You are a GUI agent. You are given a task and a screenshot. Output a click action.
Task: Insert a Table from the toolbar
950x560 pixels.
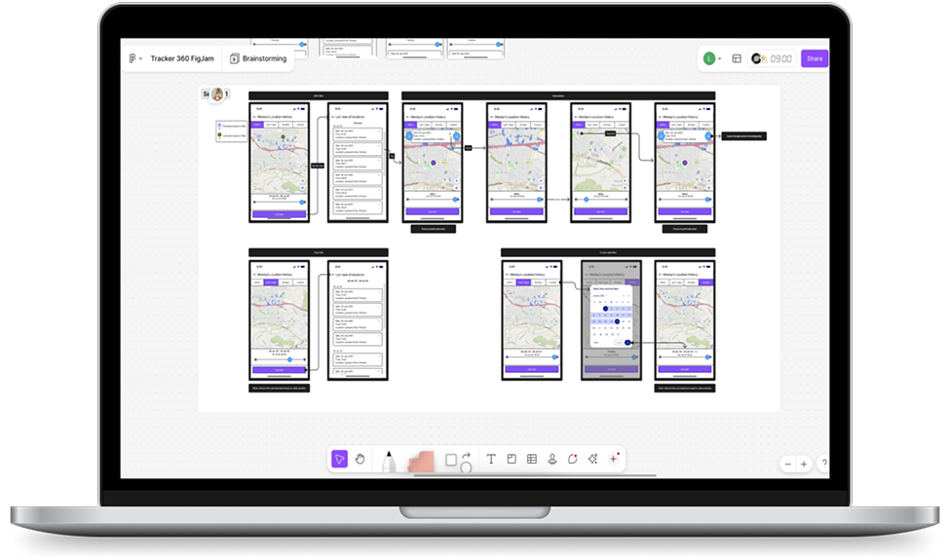(x=532, y=460)
